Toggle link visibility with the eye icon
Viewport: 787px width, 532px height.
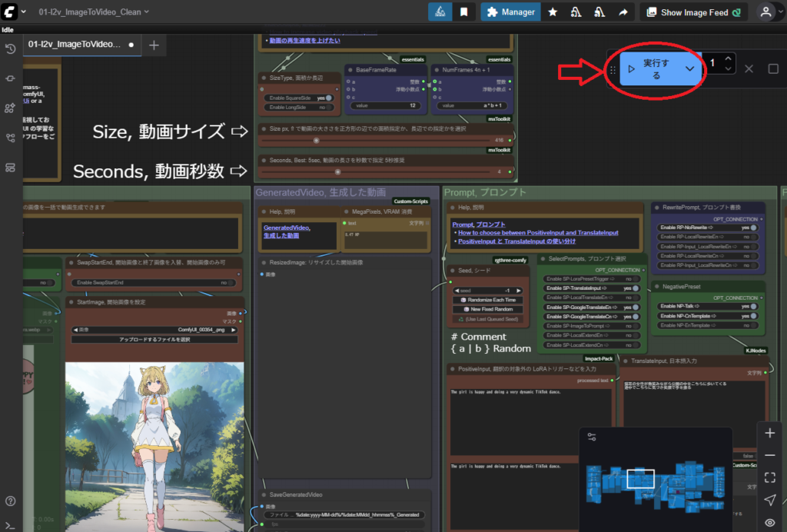coord(770,523)
